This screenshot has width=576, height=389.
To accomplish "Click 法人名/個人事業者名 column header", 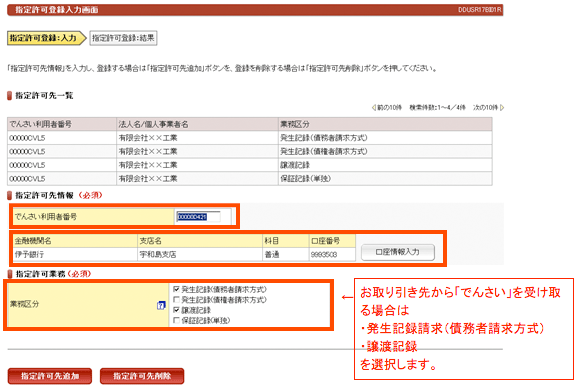I will 197,124.
